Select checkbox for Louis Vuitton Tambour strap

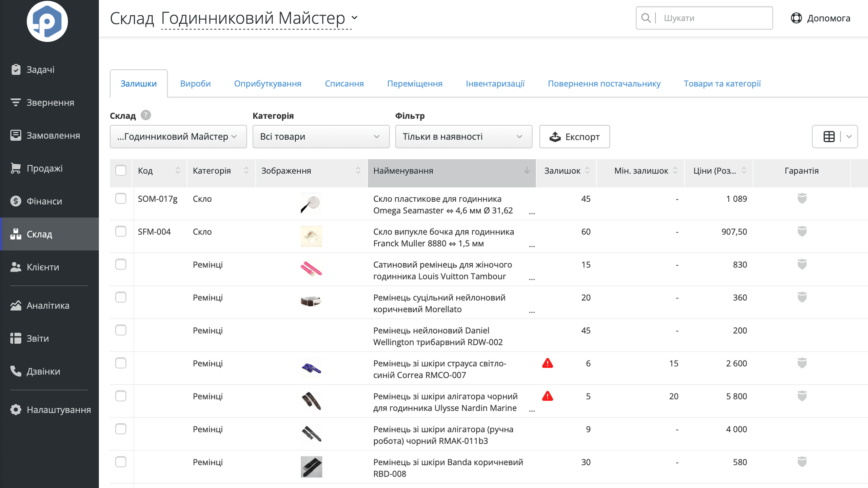121,264
